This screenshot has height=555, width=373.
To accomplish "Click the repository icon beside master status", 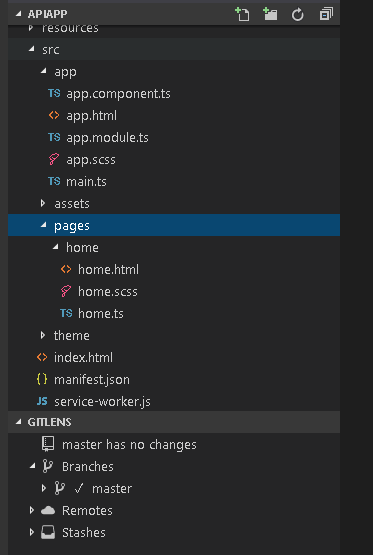I will point(48,444).
